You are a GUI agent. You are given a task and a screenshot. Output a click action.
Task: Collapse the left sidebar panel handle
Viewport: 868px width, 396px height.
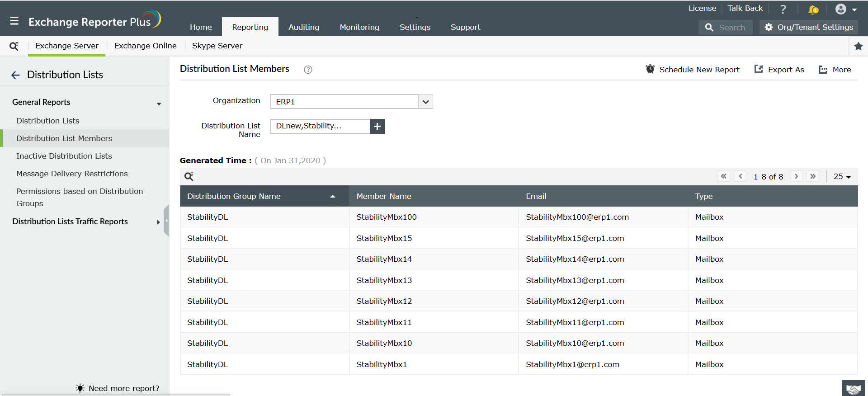pos(166,221)
